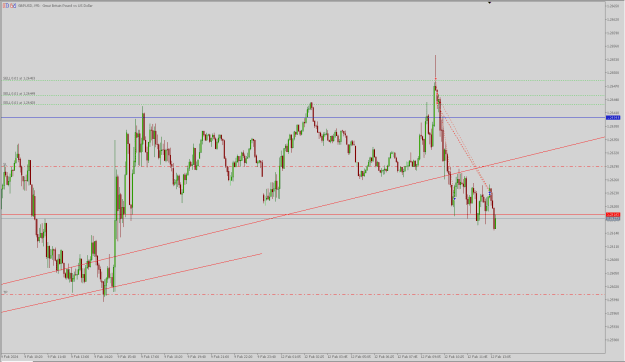Select the topmost SELL 0.01 order label

coord(19,79)
